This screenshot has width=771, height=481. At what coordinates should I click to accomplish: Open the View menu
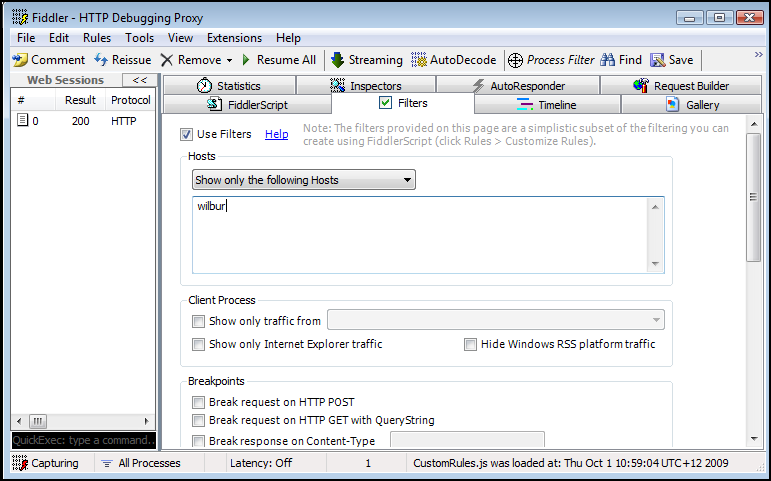[x=180, y=38]
